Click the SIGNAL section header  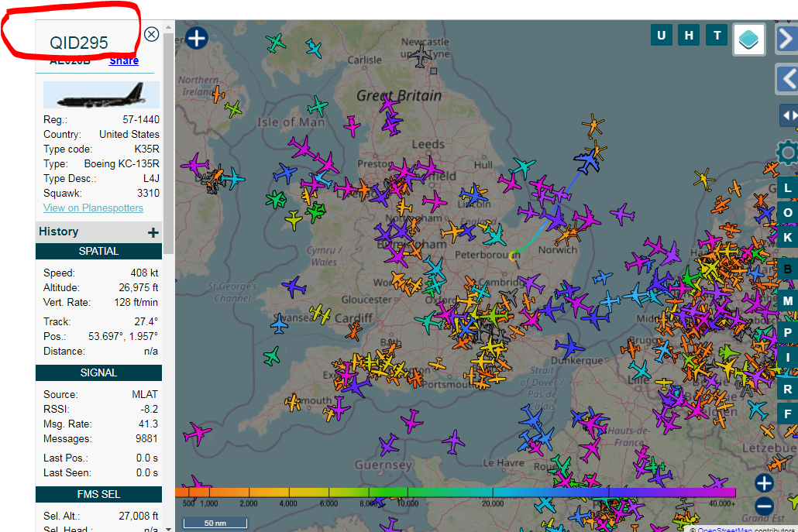tap(98, 372)
